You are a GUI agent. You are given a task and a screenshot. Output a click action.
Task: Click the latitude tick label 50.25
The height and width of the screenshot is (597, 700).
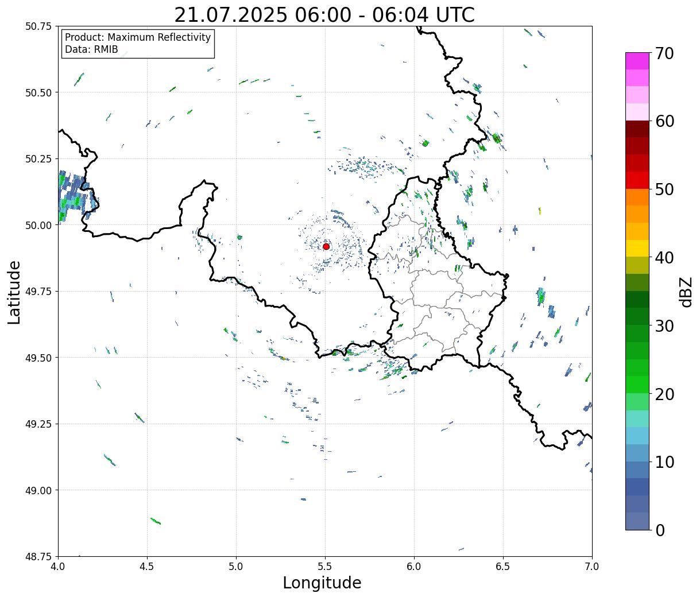[x=38, y=159]
